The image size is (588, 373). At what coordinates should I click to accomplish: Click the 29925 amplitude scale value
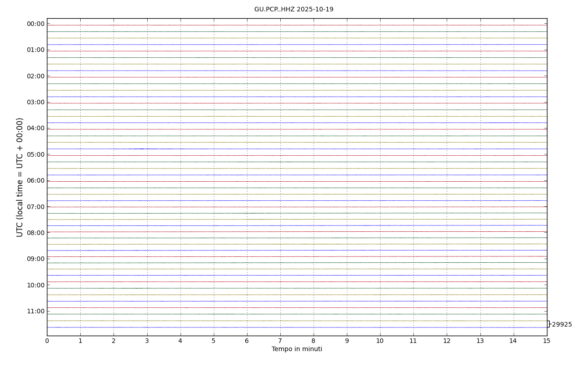point(562,325)
